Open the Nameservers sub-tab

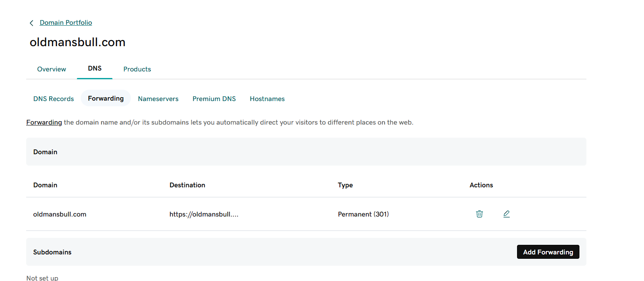[x=158, y=99]
